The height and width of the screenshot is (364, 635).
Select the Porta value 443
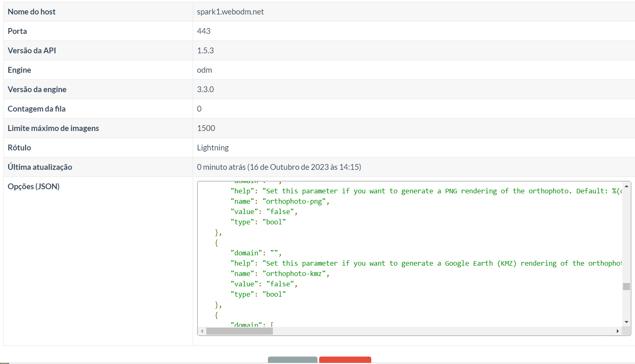click(x=203, y=31)
